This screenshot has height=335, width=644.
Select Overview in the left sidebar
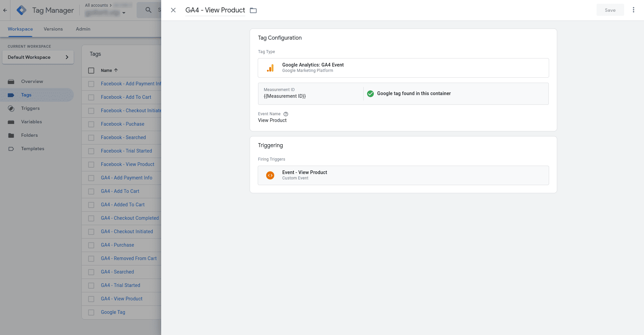tap(32, 81)
